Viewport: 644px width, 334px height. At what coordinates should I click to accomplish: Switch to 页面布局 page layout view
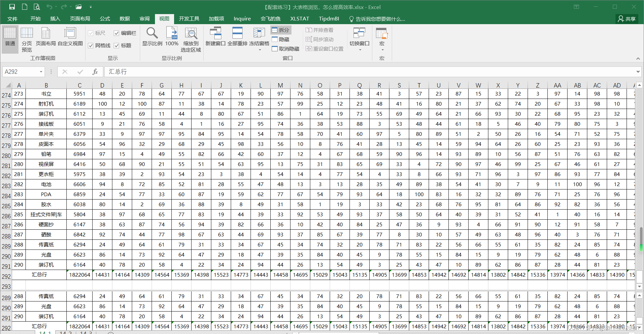coord(46,37)
